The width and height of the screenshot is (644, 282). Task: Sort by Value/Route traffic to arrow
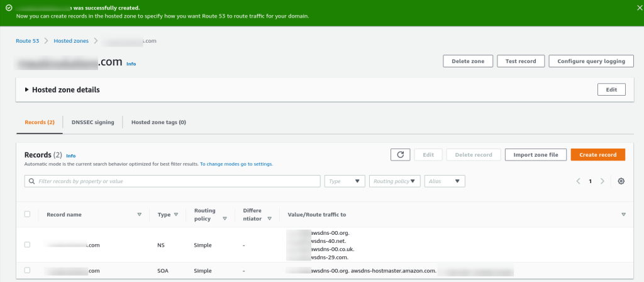(623, 215)
